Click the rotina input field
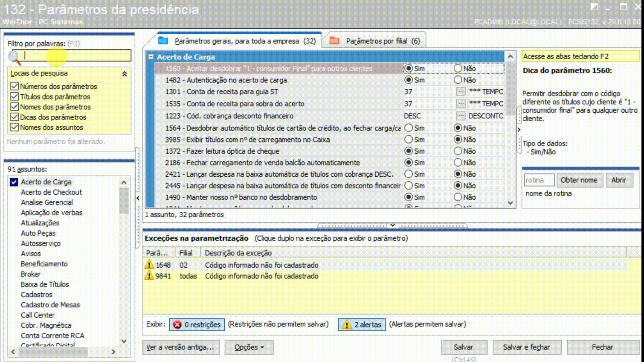This screenshot has width=644, height=362. tap(539, 180)
